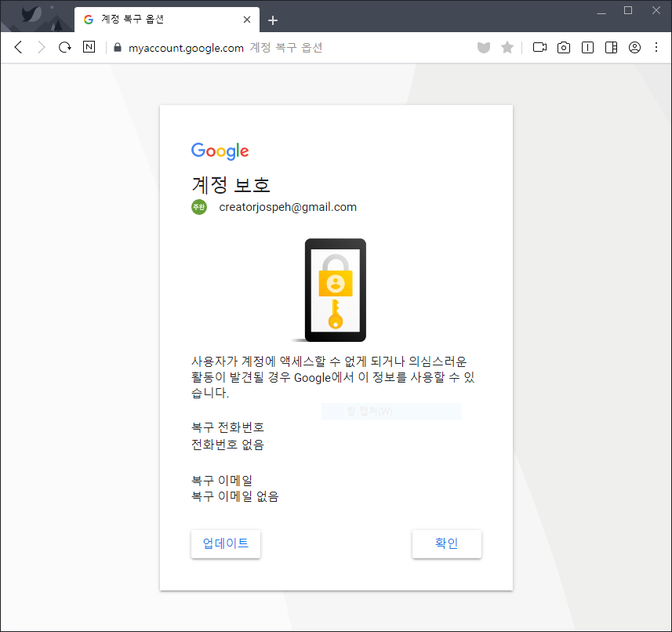Click the 복구 이메일 label
The height and width of the screenshot is (632, 672).
[x=222, y=481]
